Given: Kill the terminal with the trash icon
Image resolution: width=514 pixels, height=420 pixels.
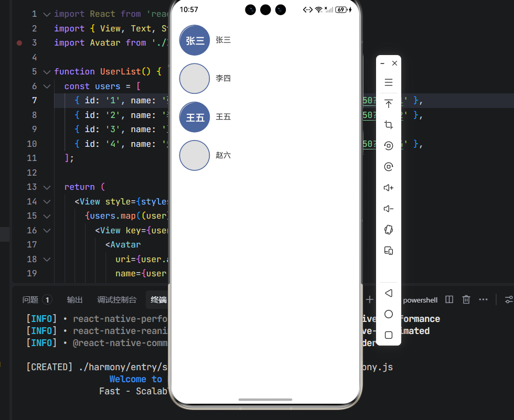Looking at the screenshot, I should pos(466,299).
